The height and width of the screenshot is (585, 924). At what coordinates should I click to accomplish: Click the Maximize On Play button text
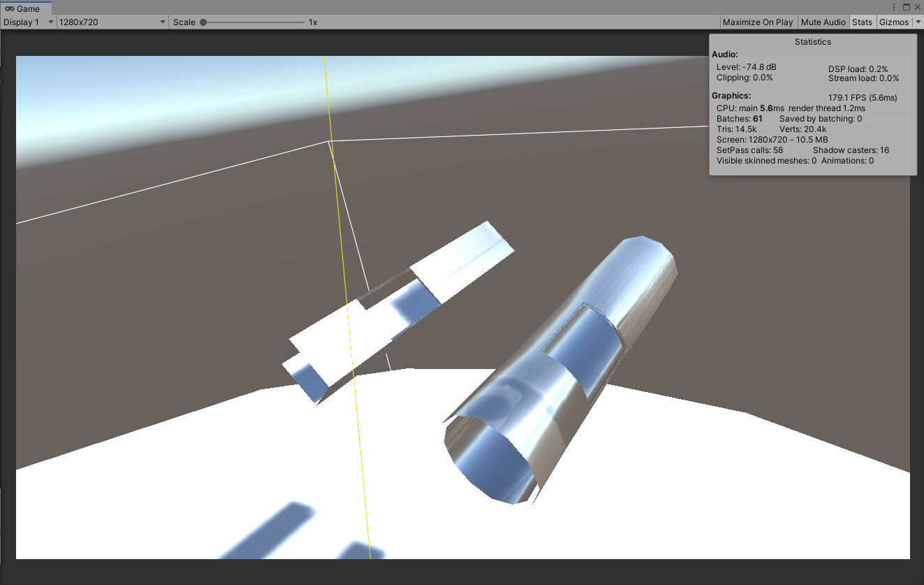[758, 22]
